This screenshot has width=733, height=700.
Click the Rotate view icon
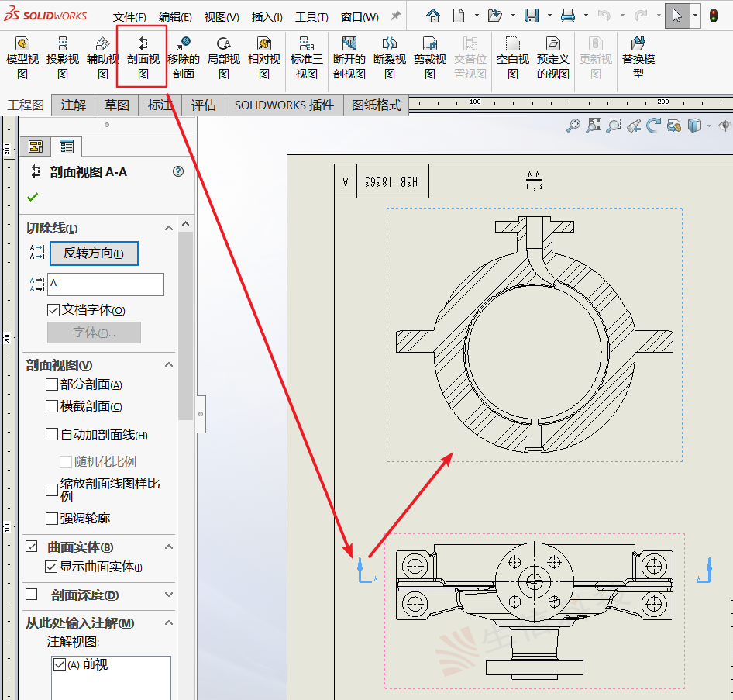(x=653, y=126)
